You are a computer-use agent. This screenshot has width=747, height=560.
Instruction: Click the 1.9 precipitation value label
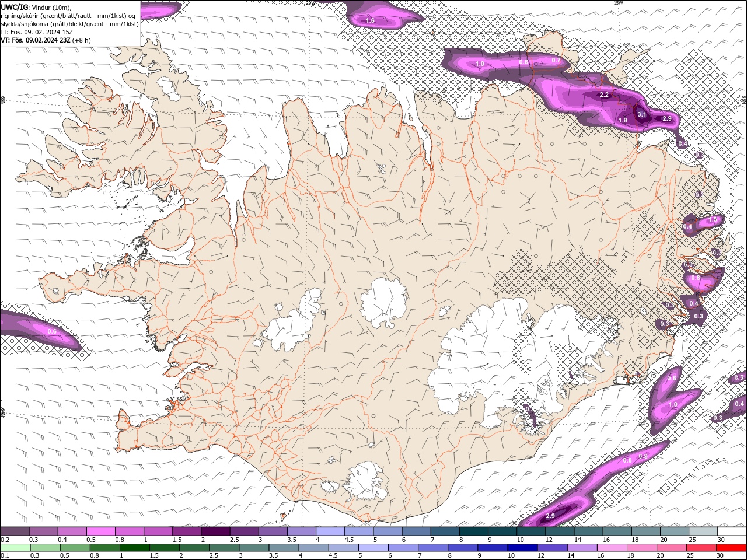622,120
